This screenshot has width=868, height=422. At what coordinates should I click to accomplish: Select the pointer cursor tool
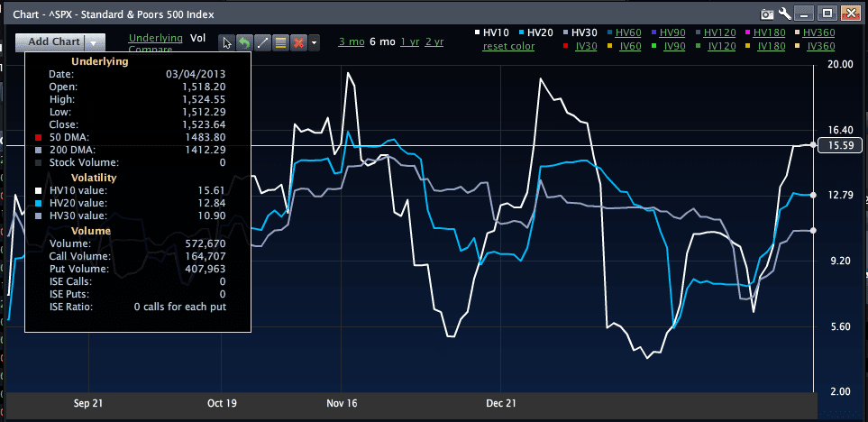228,42
